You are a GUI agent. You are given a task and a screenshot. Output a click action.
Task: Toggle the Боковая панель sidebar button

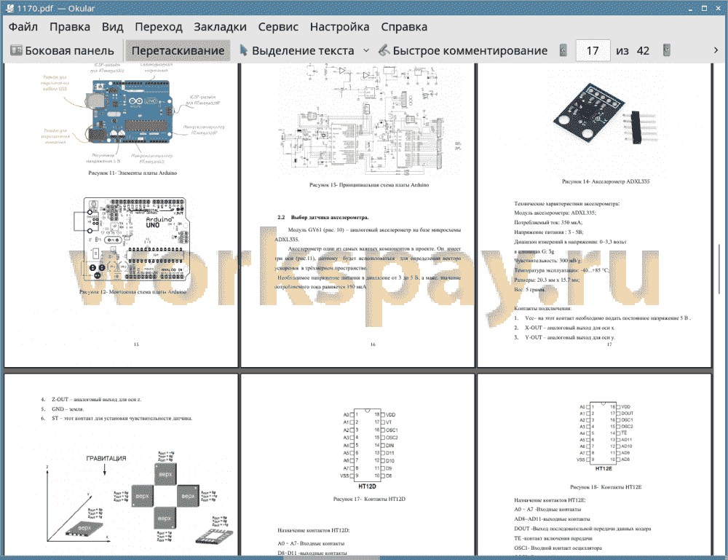[62, 51]
